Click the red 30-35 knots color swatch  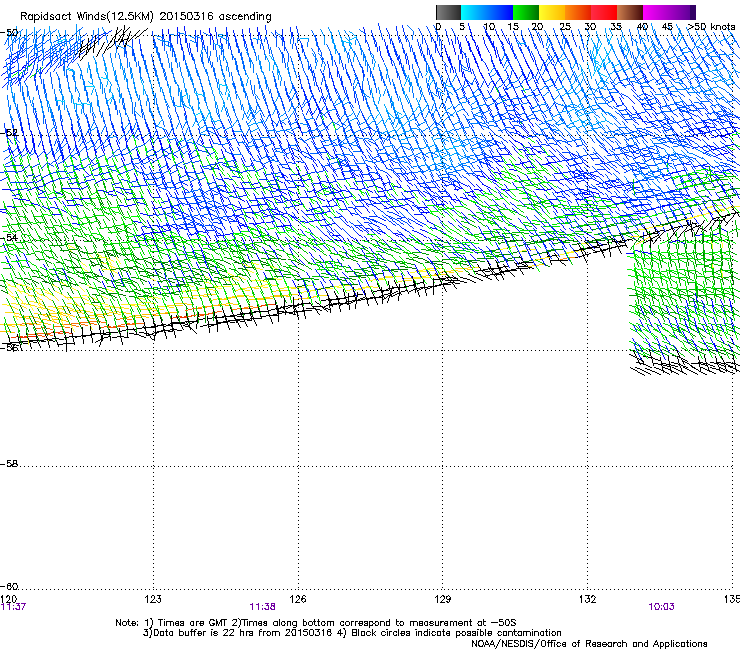point(604,12)
